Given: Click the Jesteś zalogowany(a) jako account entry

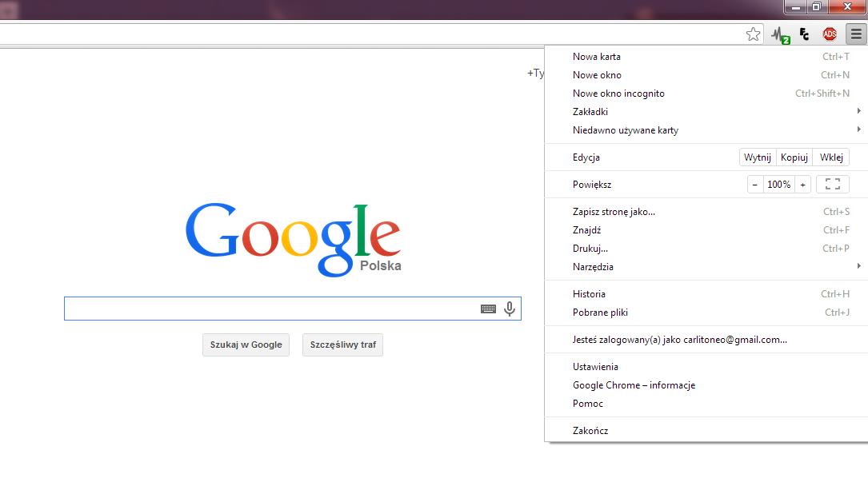Looking at the screenshot, I should click(x=706, y=340).
